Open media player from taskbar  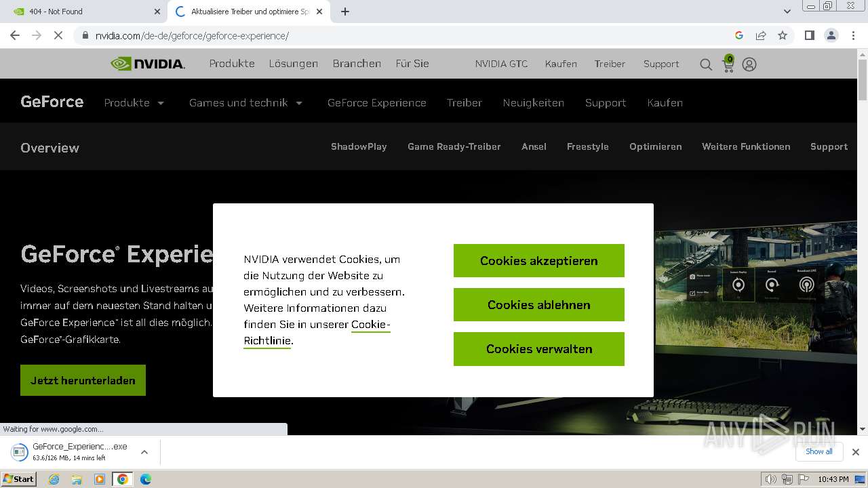(x=100, y=479)
